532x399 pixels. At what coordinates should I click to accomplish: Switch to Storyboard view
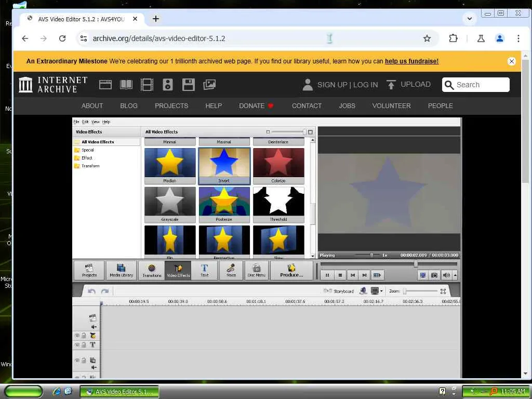click(x=339, y=291)
